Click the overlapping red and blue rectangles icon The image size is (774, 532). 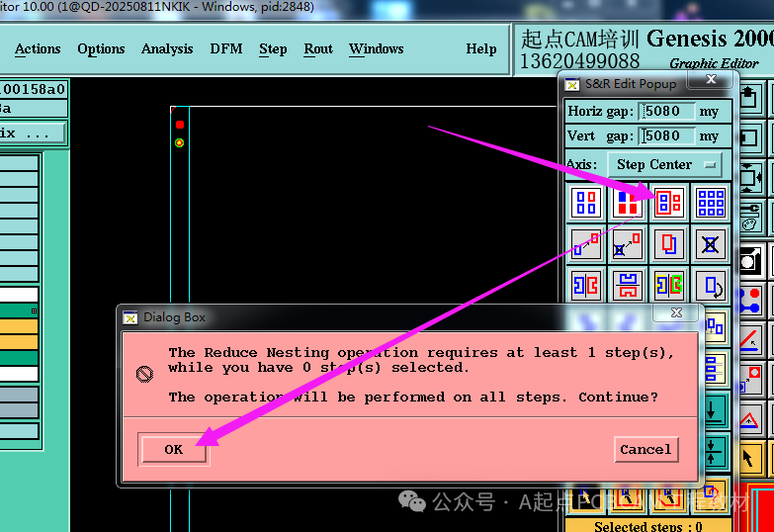tap(669, 244)
